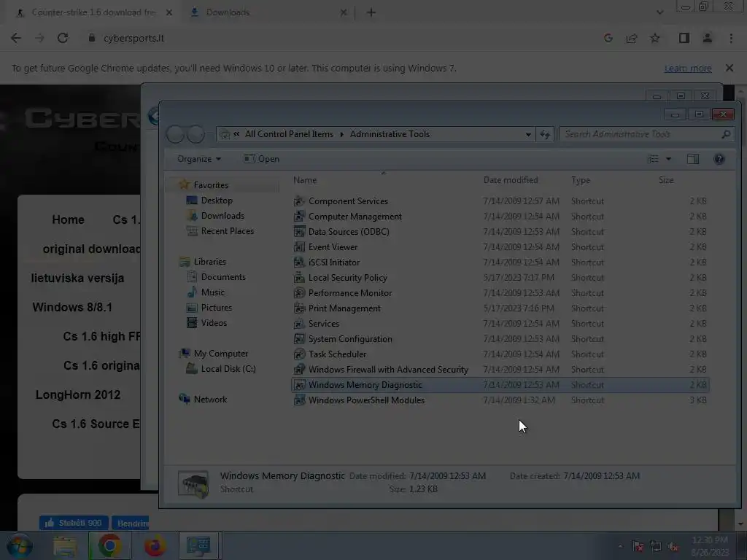Go back in Chrome

(x=16, y=38)
